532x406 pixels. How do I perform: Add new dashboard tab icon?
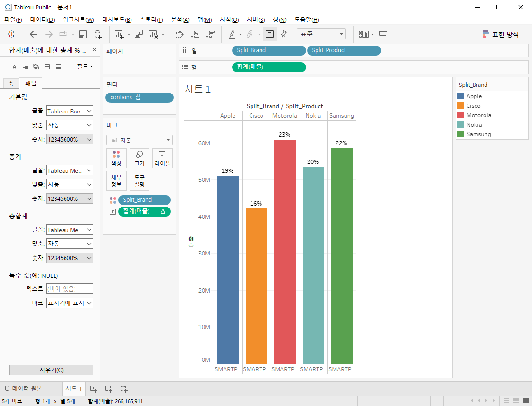[109, 389]
